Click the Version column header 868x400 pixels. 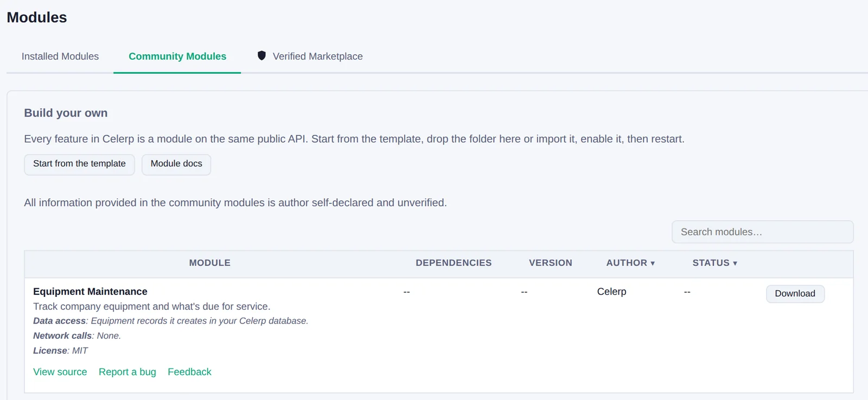pos(550,263)
